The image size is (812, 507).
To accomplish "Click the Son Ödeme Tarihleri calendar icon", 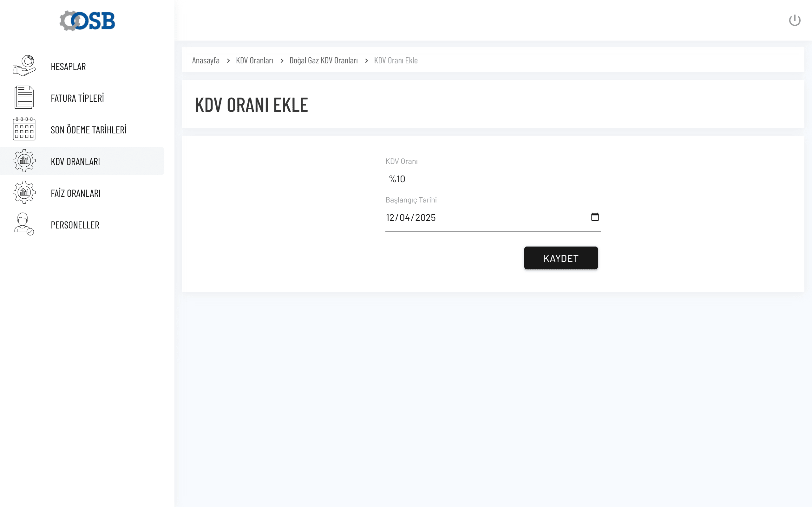I will pos(24,129).
